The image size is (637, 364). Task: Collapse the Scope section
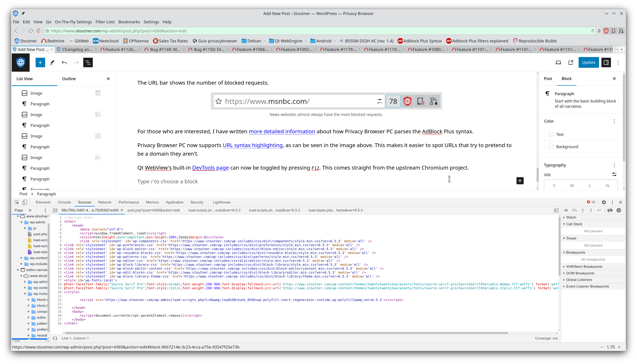tap(571, 238)
